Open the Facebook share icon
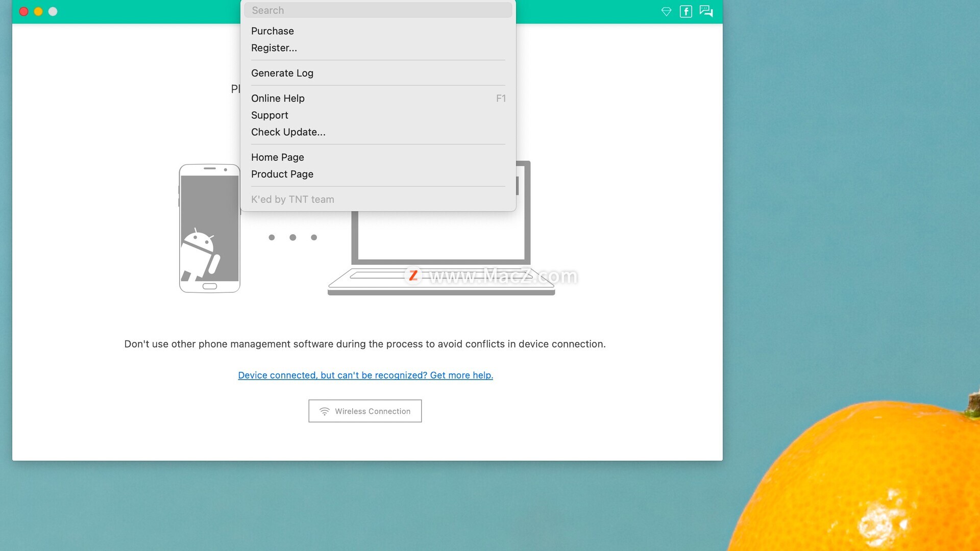Screen dimensions: 980x551 coord(686,11)
